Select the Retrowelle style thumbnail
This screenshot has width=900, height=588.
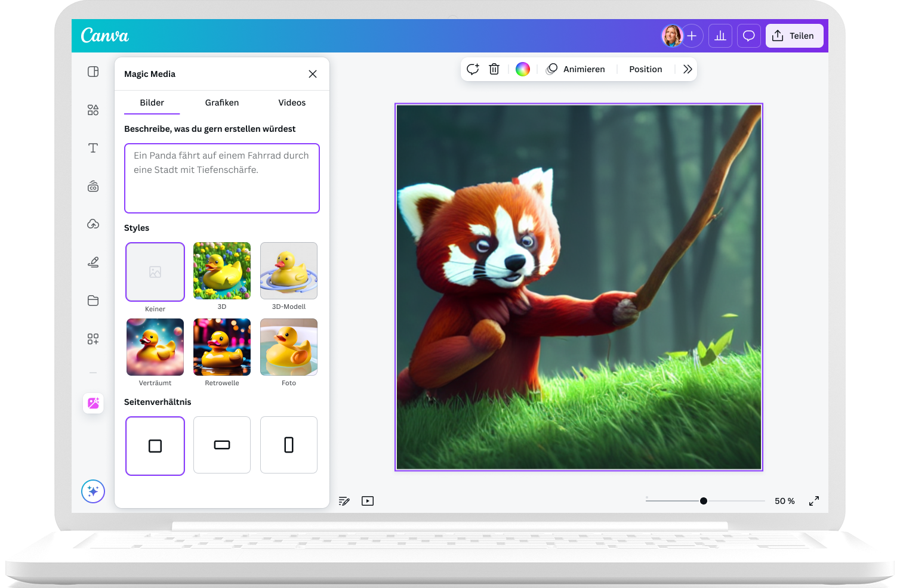click(222, 347)
